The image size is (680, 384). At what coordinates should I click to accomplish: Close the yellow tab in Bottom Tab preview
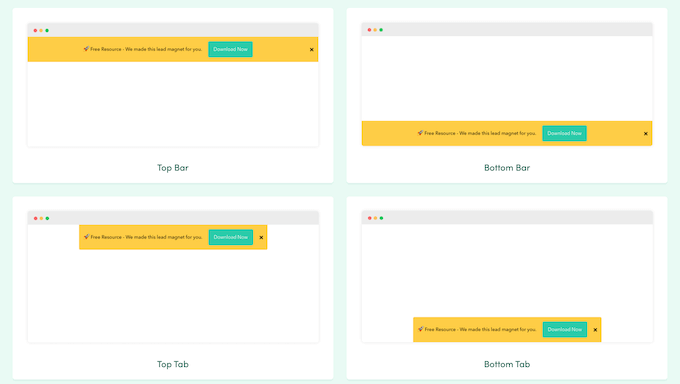click(x=595, y=330)
